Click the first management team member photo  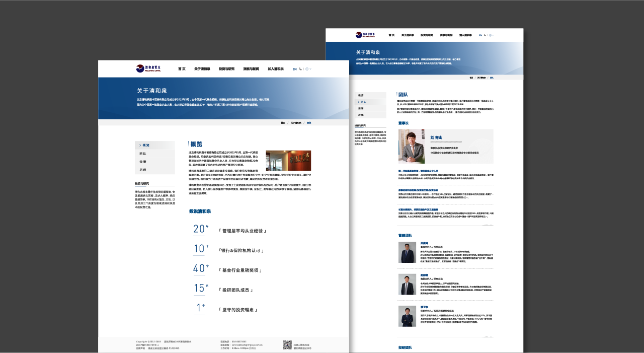pyautogui.click(x=408, y=252)
